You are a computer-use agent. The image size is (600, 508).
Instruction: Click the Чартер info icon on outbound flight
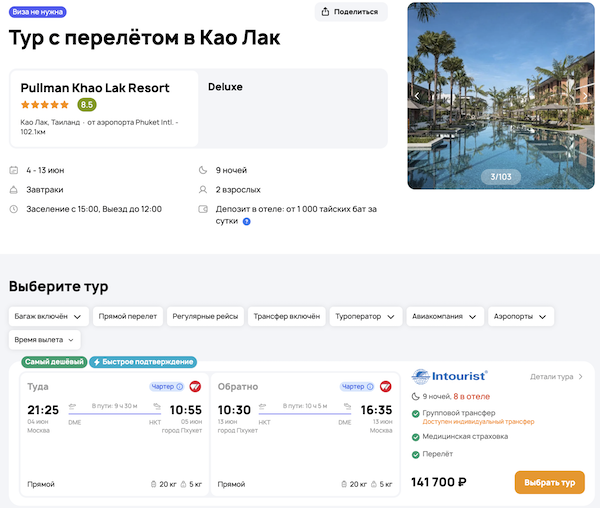tap(180, 386)
